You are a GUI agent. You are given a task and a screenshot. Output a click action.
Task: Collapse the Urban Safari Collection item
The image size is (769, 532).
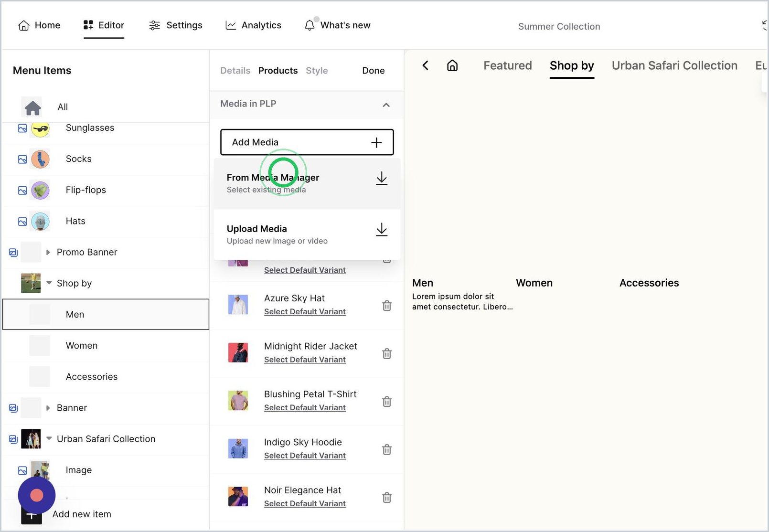point(49,438)
